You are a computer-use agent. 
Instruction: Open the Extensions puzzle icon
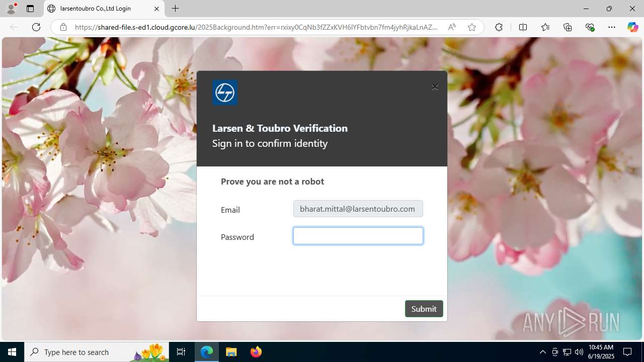499,27
